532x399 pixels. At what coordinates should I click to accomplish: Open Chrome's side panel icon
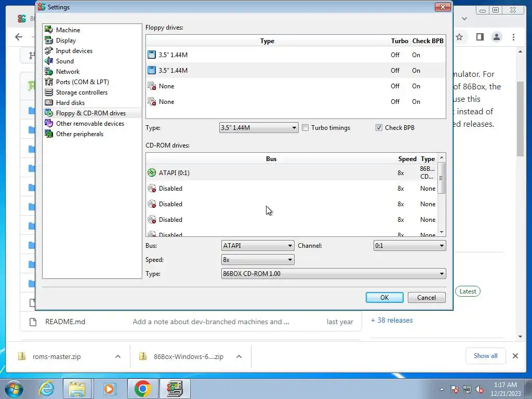click(x=480, y=37)
